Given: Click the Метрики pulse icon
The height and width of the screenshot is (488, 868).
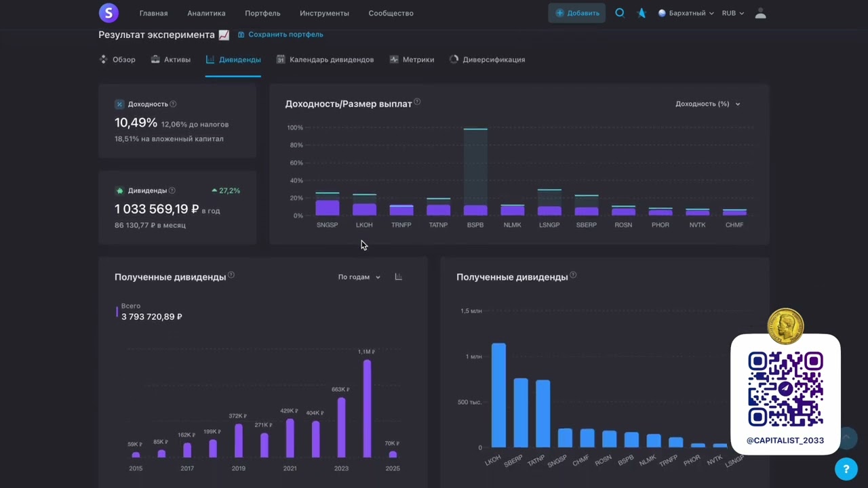Looking at the screenshot, I should pos(394,60).
